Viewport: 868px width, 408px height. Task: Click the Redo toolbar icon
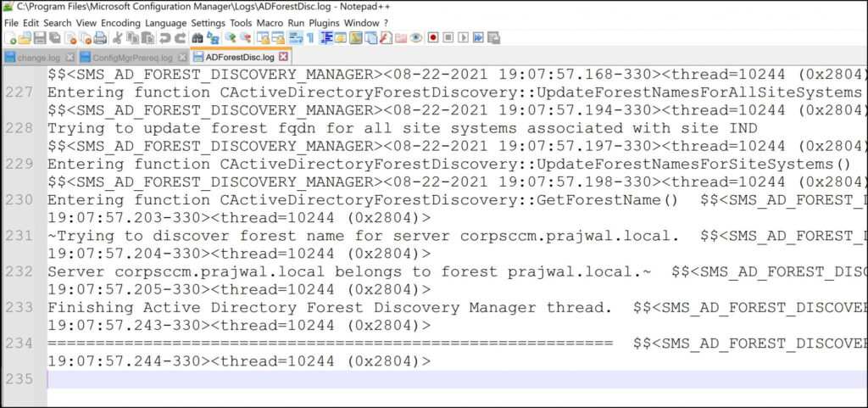click(181, 38)
